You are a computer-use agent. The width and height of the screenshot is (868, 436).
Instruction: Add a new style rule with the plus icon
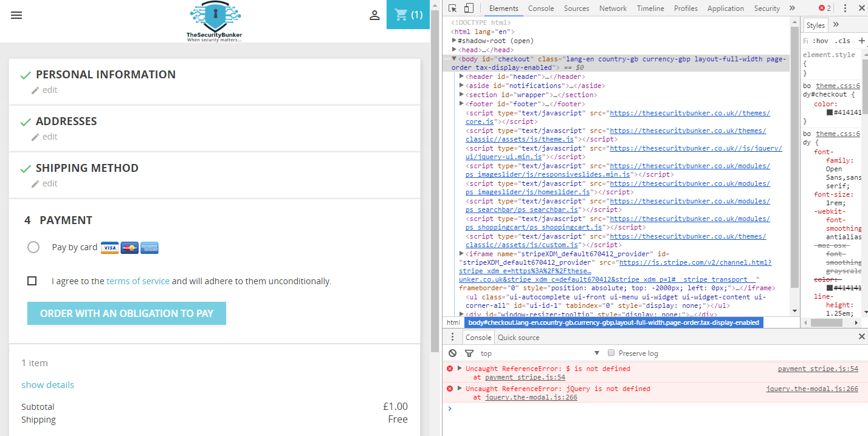tap(862, 41)
